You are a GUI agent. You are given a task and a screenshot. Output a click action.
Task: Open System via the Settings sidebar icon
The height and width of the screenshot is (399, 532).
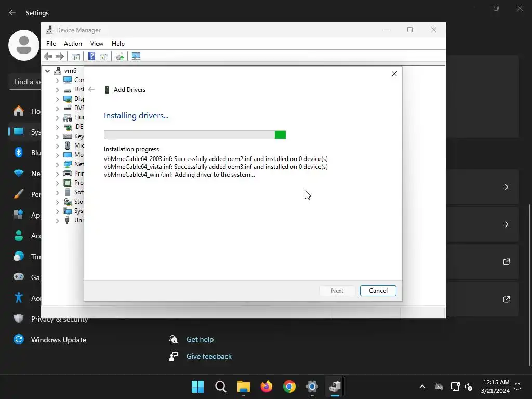(x=19, y=131)
